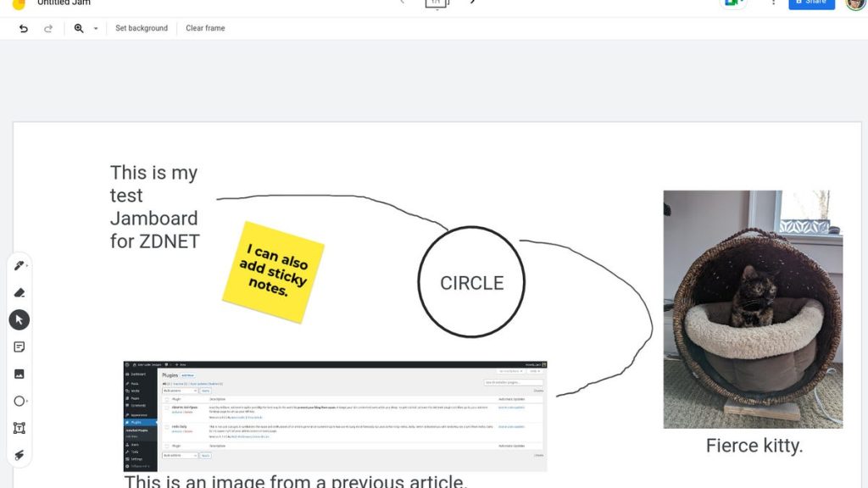Click Clear frame button
Screen dimensions: 868x488
pos(205,28)
